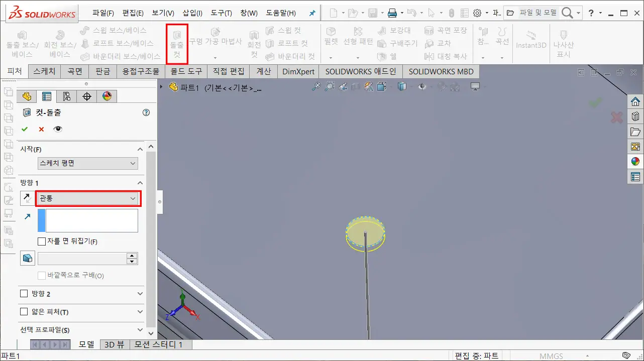Open the PropertyManager tab icon
This screenshot has height=361, width=644.
point(47,96)
